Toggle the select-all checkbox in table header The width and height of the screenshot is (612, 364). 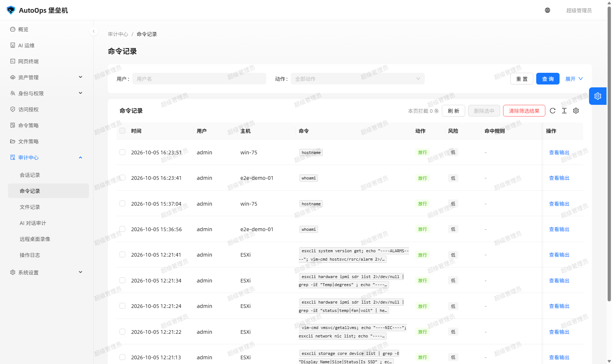coord(122,131)
